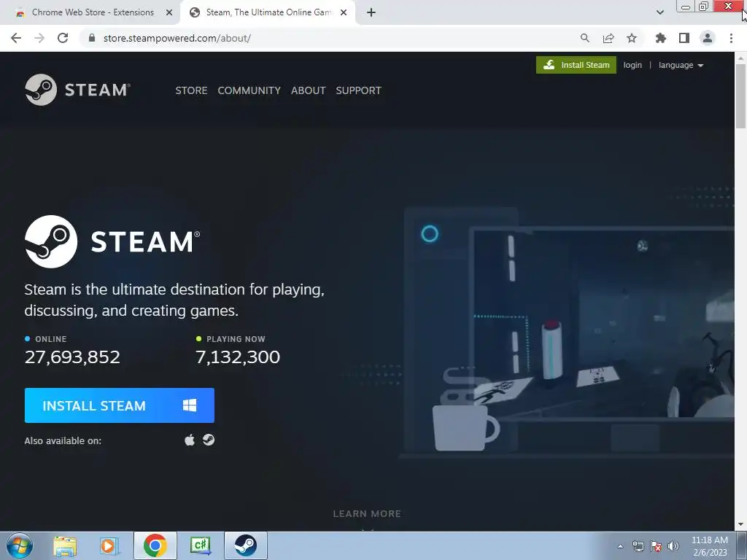The width and height of the screenshot is (747, 560).
Task: Click the Steam logo in the page header
Action: click(77, 90)
